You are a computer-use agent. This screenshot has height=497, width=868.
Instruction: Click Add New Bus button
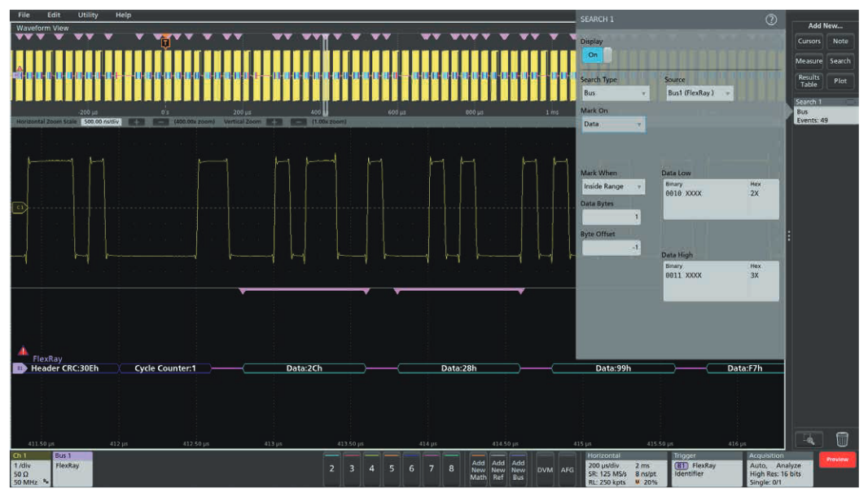(518, 469)
